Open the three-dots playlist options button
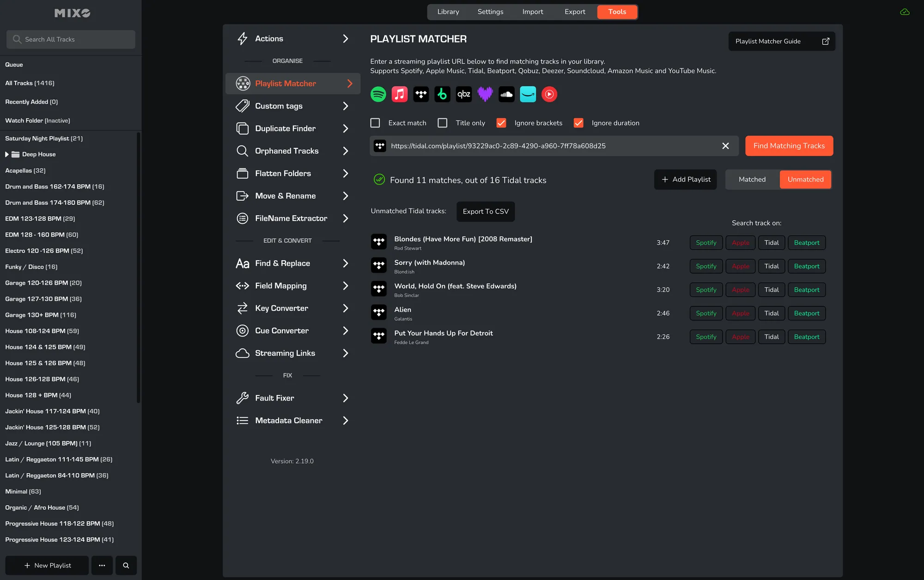The height and width of the screenshot is (580, 924). 102,565
